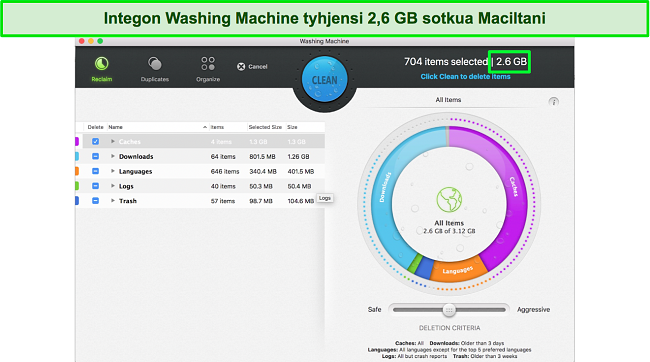
Task: Sort by the Items column header
Action: click(x=217, y=127)
